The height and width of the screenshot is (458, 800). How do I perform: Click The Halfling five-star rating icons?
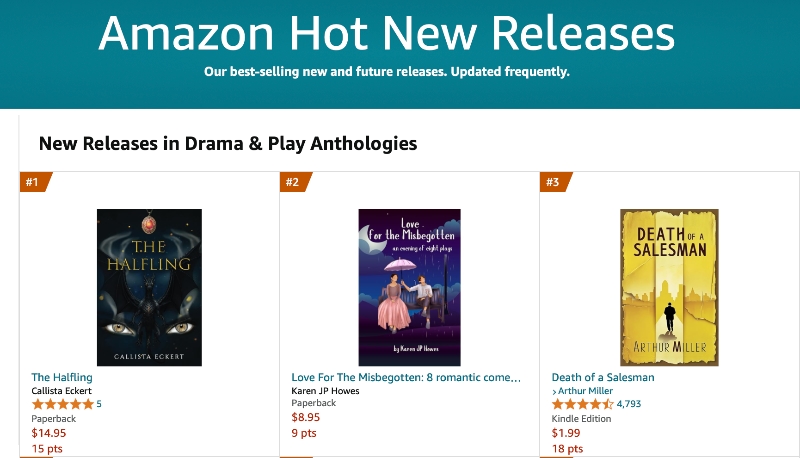point(63,404)
